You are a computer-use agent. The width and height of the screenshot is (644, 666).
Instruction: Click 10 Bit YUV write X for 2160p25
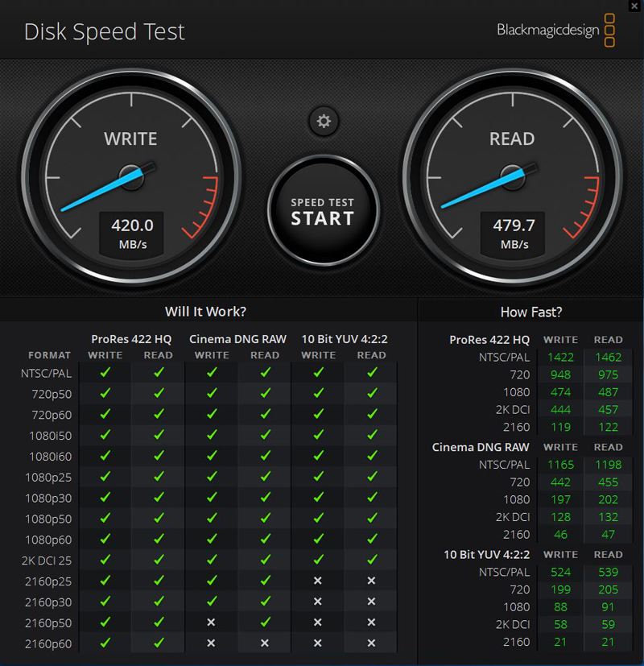click(x=318, y=581)
